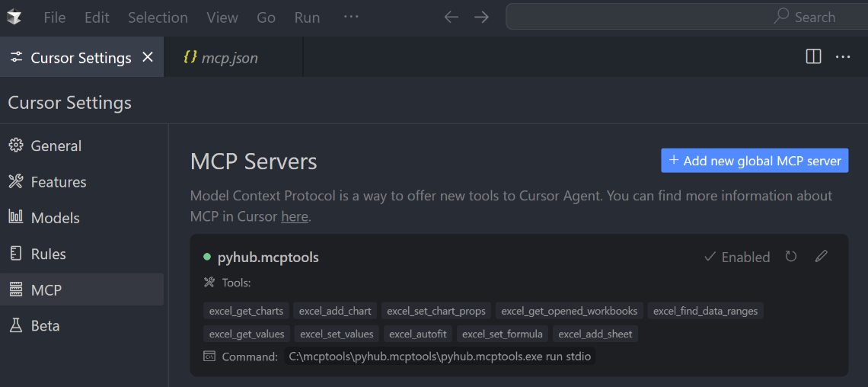This screenshot has height=387, width=868.
Task: Click the Search field in title bar
Action: (x=685, y=17)
